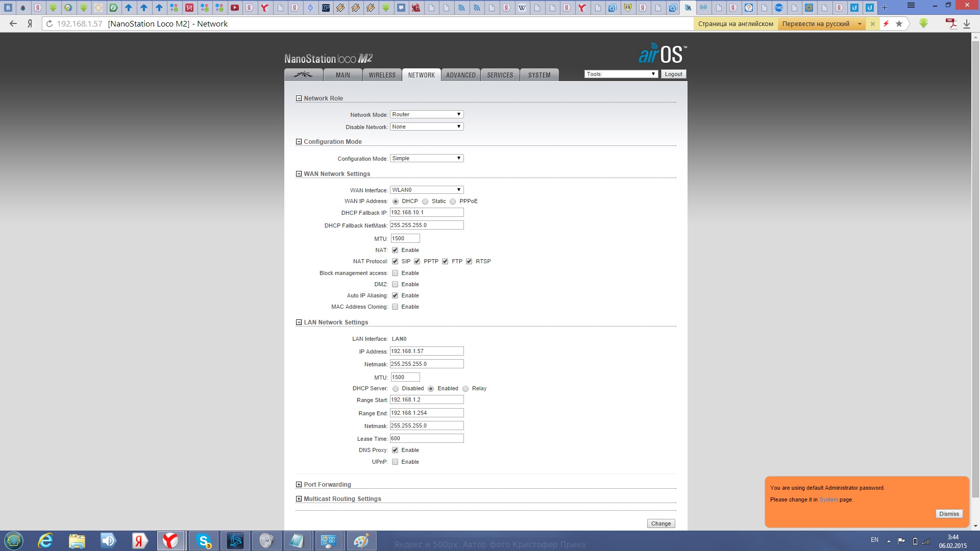
Task: Expand the Port Forwarding section
Action: [299, 485]
